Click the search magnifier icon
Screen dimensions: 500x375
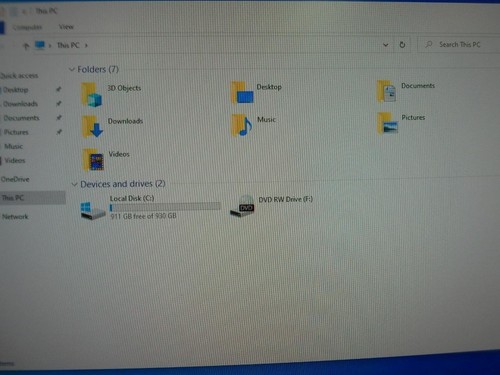(x=429, y=44)
